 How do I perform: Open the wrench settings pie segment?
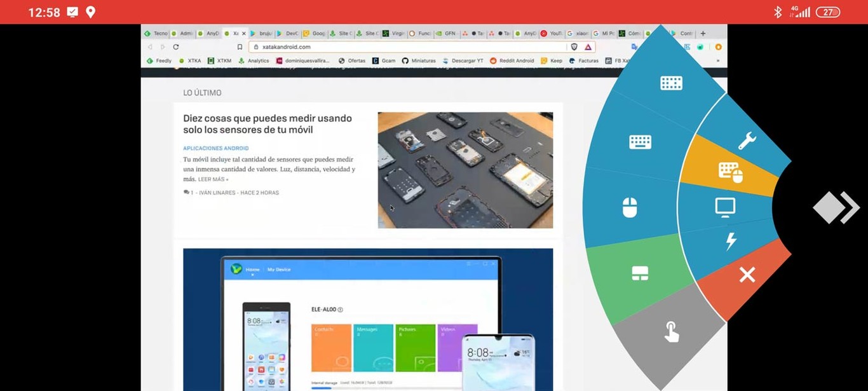click(747, 141)
